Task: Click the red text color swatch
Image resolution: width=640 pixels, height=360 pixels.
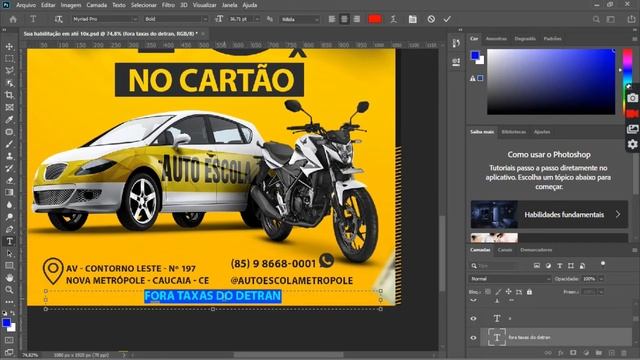Action: click(375, 19)
